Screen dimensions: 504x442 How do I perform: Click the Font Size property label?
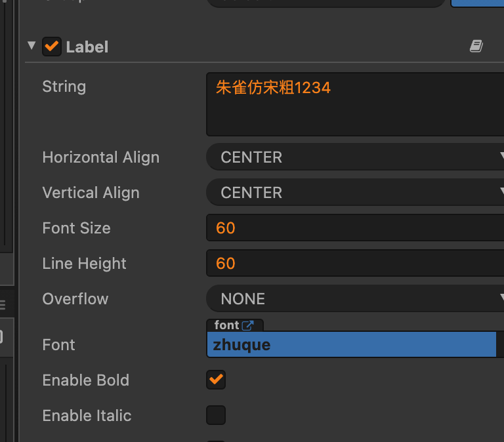[76, 228]
